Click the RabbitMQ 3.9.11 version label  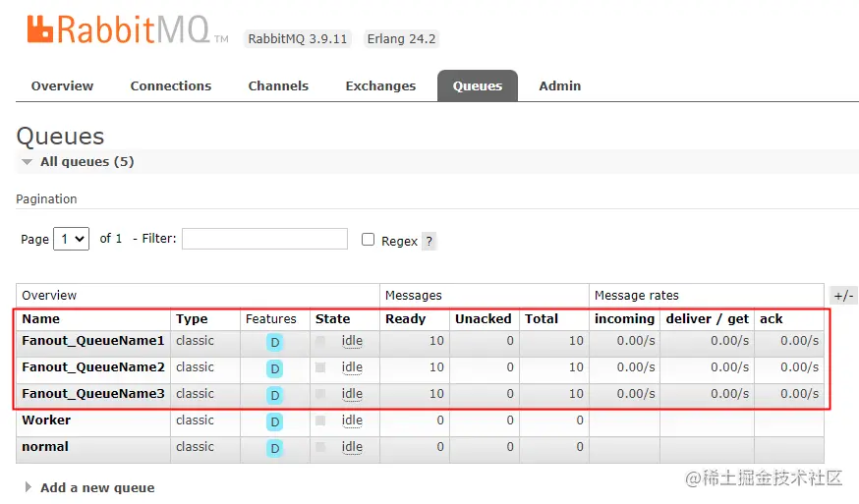[x=298, y=39]
